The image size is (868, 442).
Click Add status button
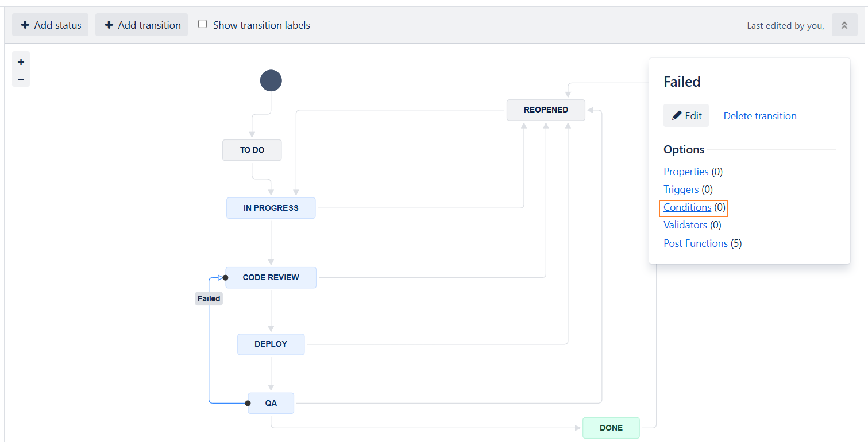51,25
